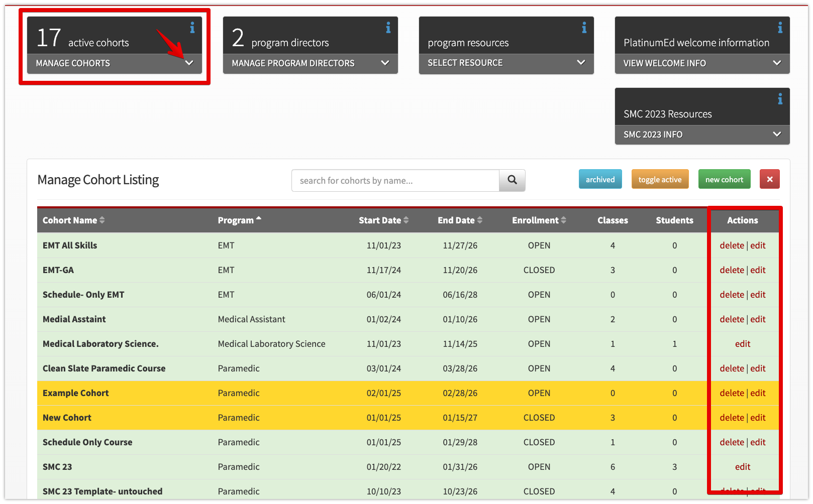Edit the Example Cohort row
Image resolution: width=813 pixels, height=504 pixels.
(x=758, y=393)
